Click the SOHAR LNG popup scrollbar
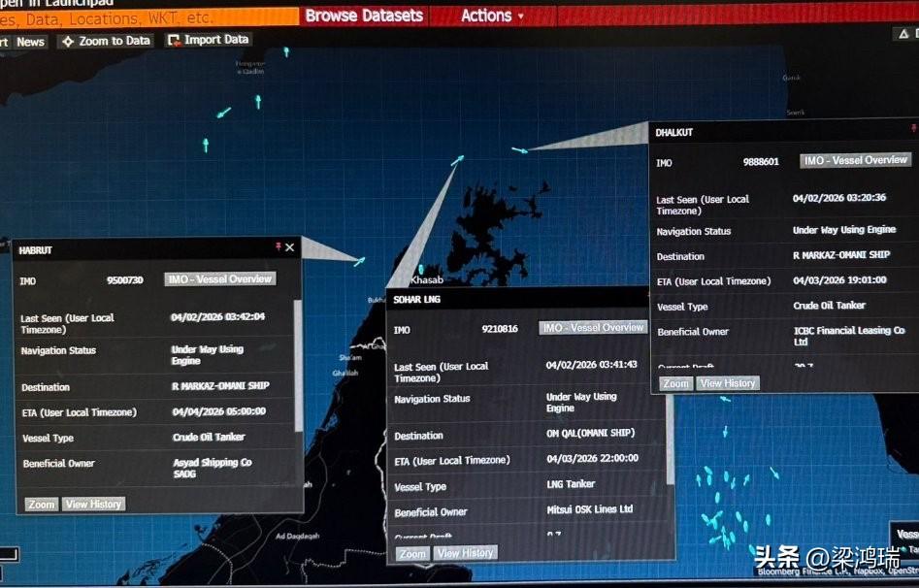This screenshot has width=919, height=588. pyautogui.click(x=670, y=440)
